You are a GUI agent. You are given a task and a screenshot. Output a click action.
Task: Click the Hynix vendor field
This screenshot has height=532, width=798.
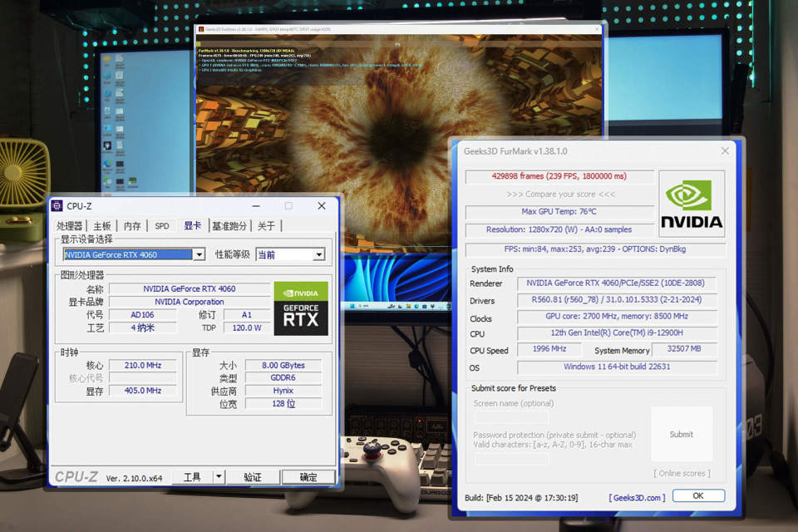pyautogui.click(x=283, y=391)
